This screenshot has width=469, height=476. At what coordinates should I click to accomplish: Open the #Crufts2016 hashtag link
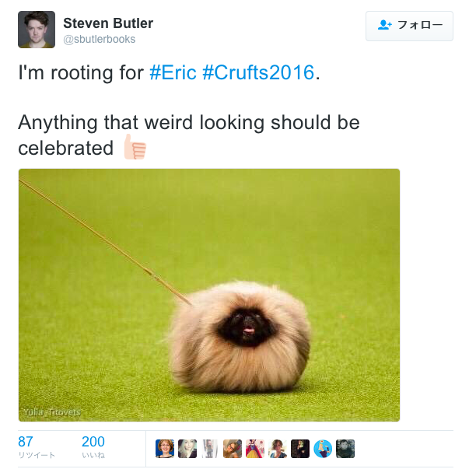pos(258,72)
